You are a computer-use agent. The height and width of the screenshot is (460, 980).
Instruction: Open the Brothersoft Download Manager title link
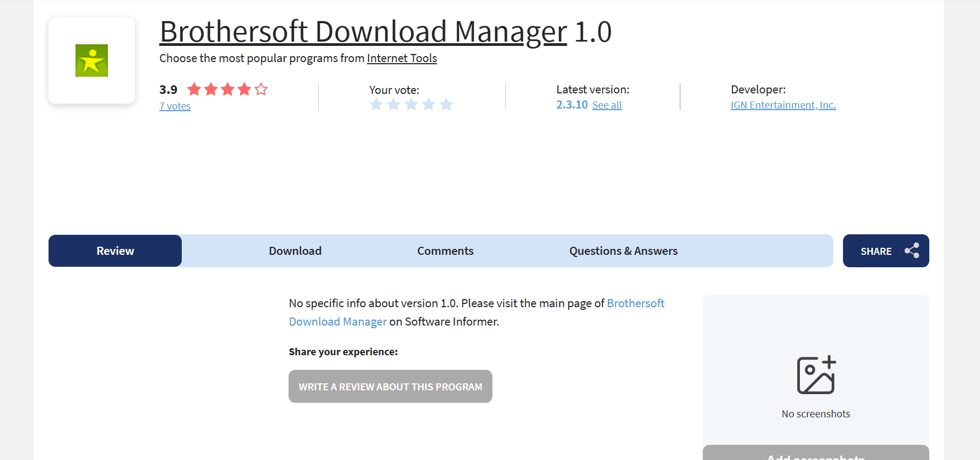click(x=363, y=32)
